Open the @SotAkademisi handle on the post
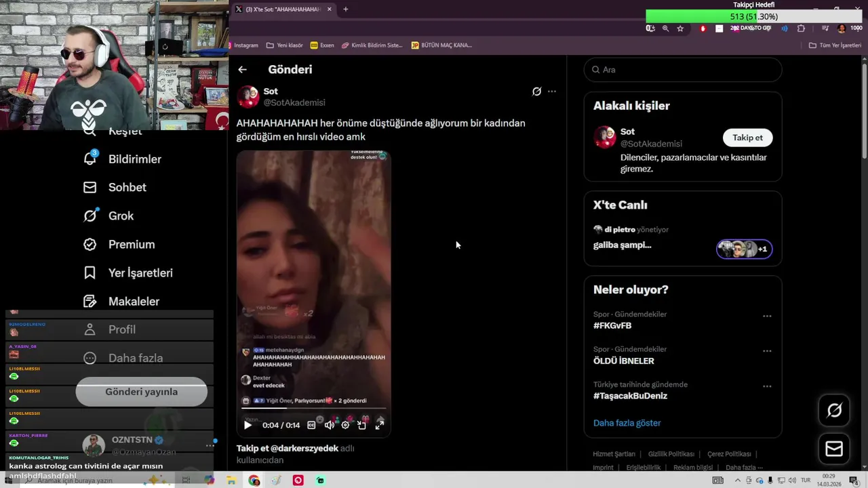 pos(294,102)
